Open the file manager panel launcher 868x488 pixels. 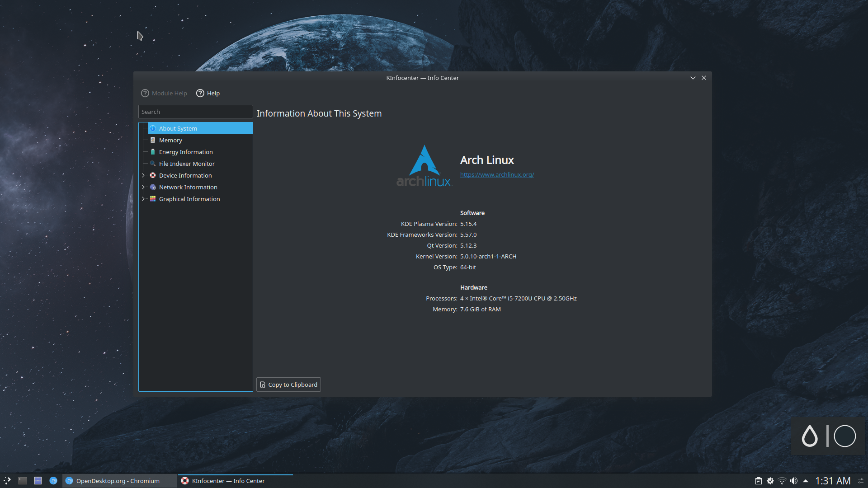[38, 481]
